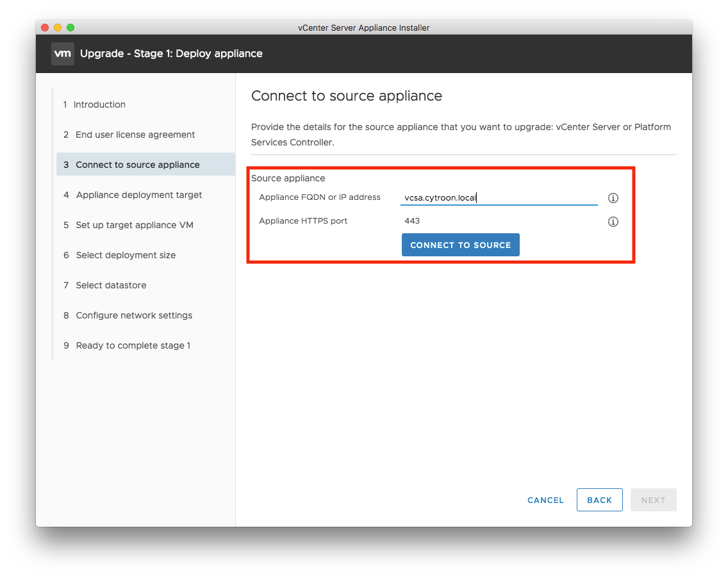Click the 'Upgrade - Stage 1: Deploy appliance' title
The height and width of the screenshot is (578, 728).
171,53
